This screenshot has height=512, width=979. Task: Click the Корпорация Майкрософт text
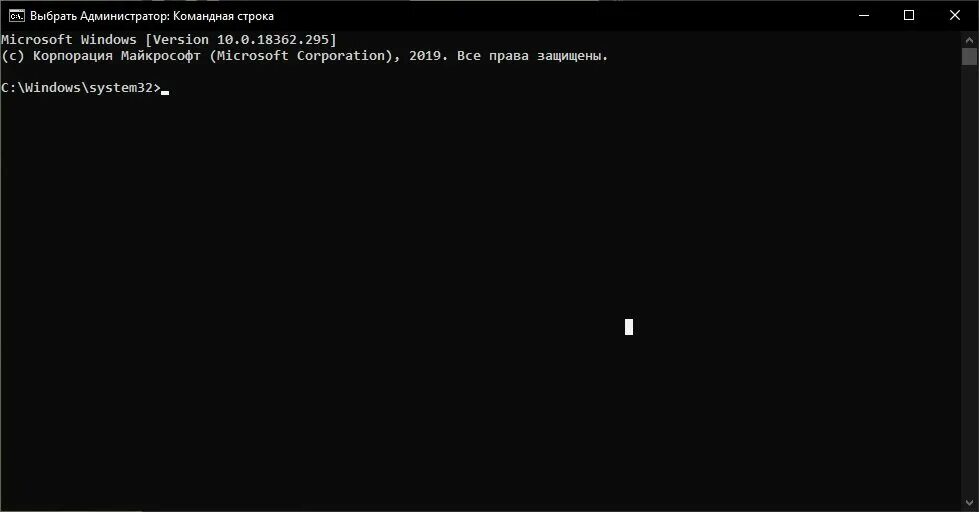(117, 56)
